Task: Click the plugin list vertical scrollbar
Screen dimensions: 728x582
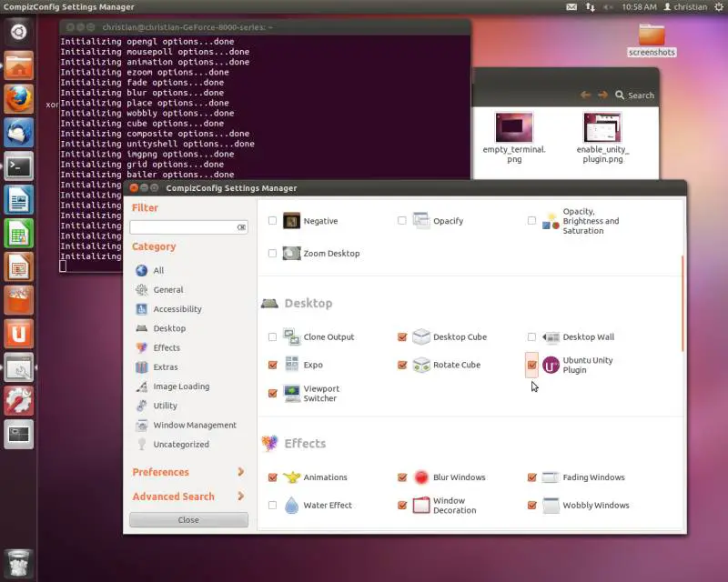Action: pos(682,303)
